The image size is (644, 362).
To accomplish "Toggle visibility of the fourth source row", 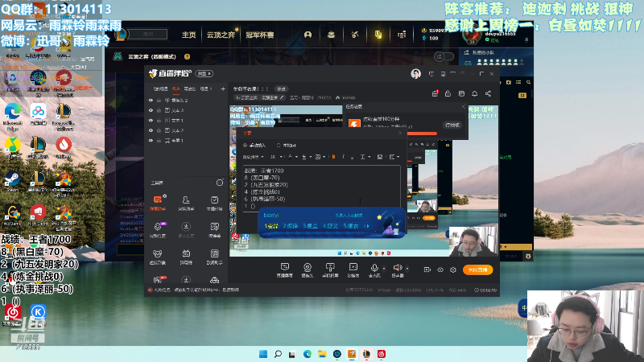I will [151, 130].
